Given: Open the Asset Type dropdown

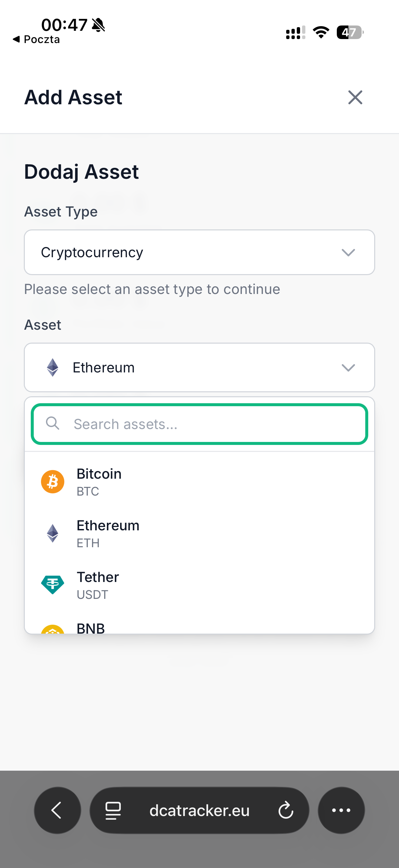Looking at the screenshot, I should pyautogui.click(x=199, y=252).
